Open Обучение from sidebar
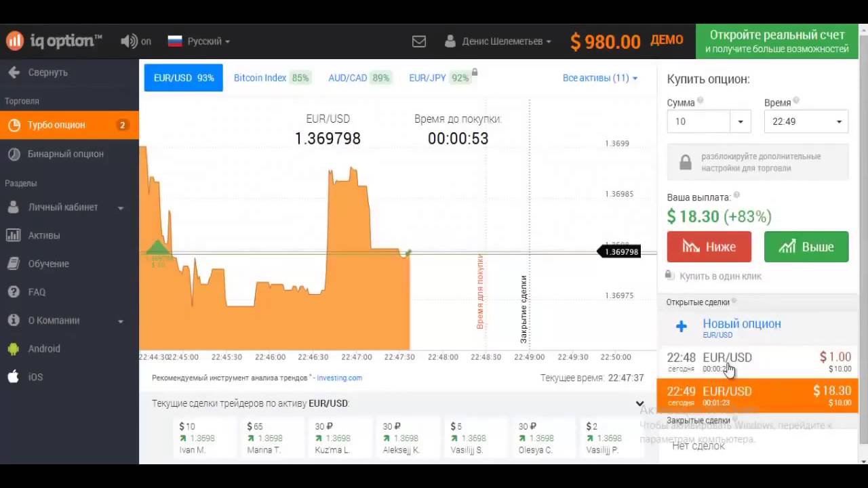This screenshot has height=488, width=868. [x=69, y=264]
